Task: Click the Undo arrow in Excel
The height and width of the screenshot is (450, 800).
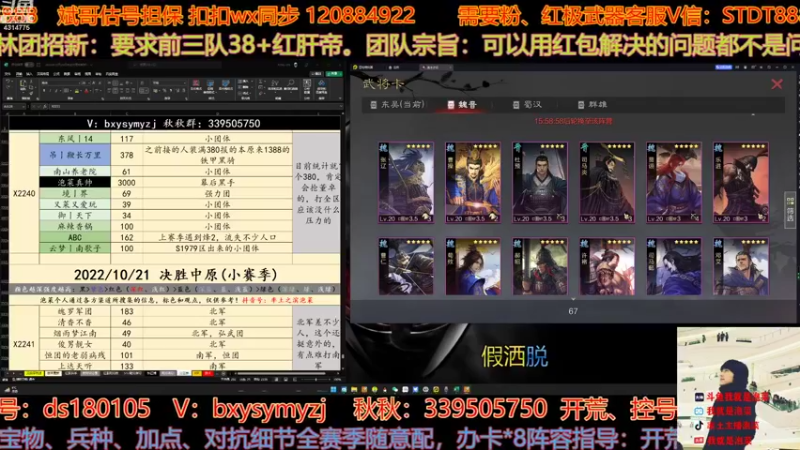Action: (x=8, y=81)
